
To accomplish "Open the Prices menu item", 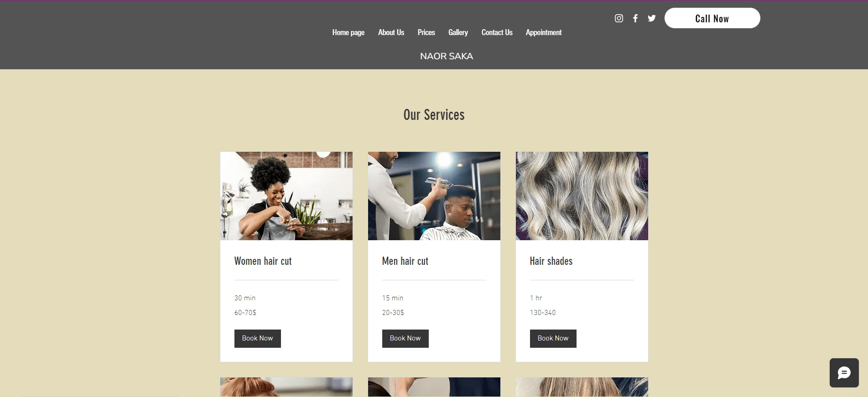I will coord(426,32).
